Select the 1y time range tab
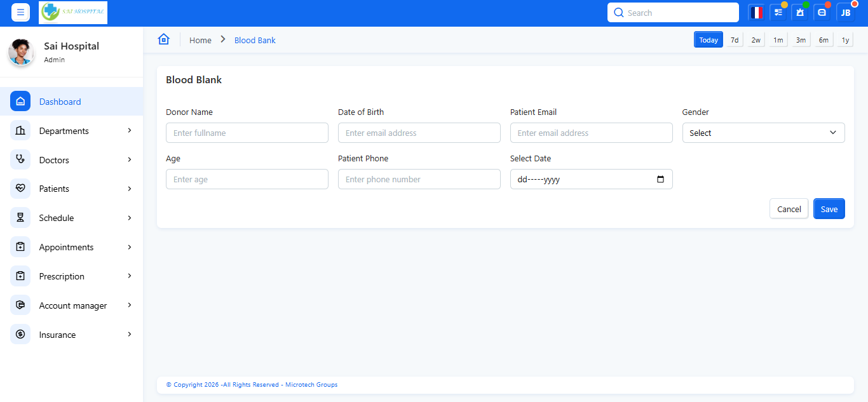868x402 pixels. (x=845, y=40)
